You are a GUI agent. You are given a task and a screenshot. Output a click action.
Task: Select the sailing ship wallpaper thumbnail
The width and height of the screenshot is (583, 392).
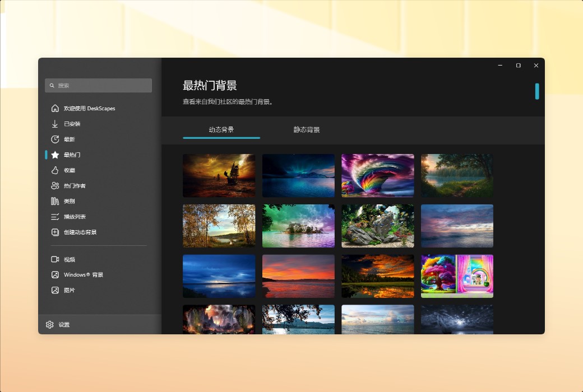pos(219,175)
